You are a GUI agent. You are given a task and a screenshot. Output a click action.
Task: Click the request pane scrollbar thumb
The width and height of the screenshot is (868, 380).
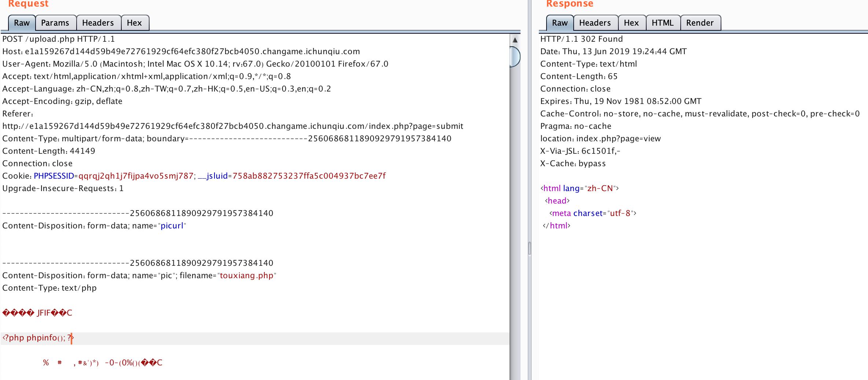click(x=515, y=57)
